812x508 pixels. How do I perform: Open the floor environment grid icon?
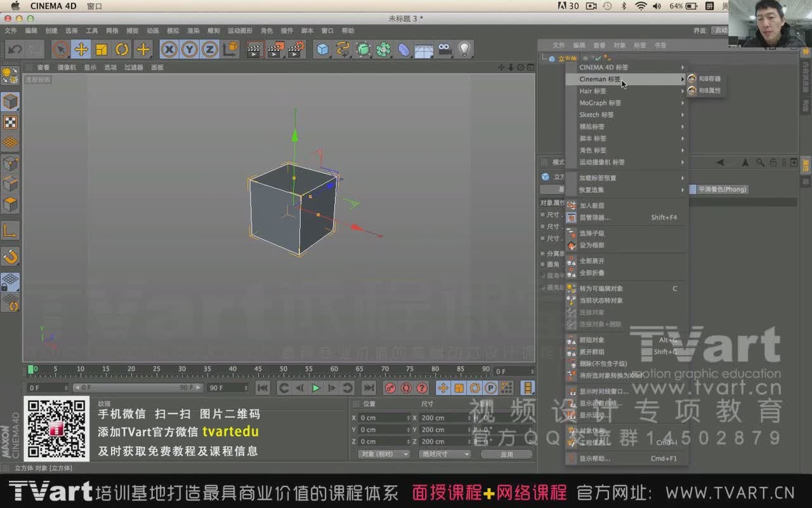pyautogui.click(x=424, y=50)
